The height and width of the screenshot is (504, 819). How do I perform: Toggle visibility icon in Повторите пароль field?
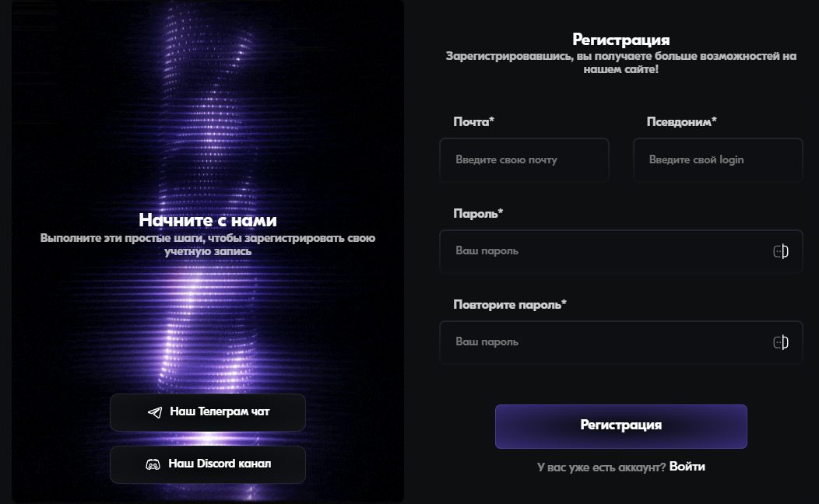pyautogui.click(x=781, y=342)
